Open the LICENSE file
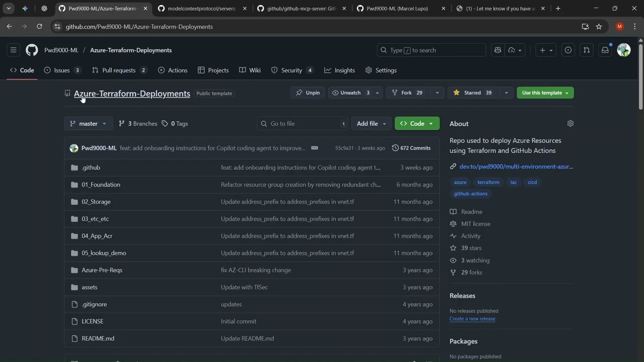644x362 pixels. click(93, 321)
